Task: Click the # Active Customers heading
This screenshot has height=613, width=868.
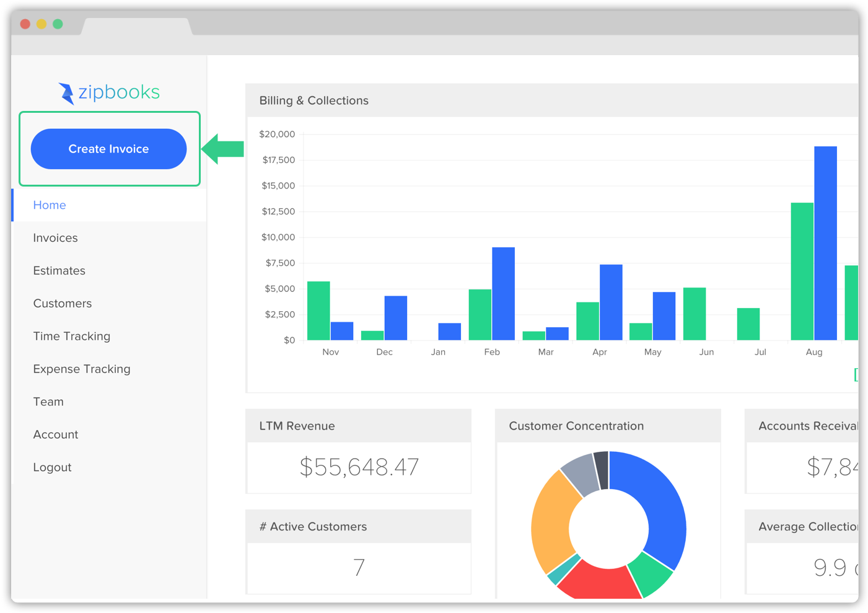Action: [x=313, y=527]
